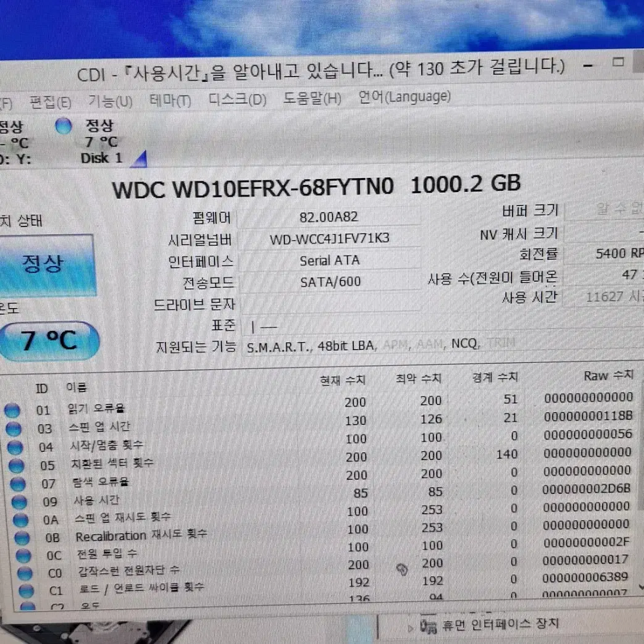Select serial number WD-WCC4J1FV71K3

329,238
